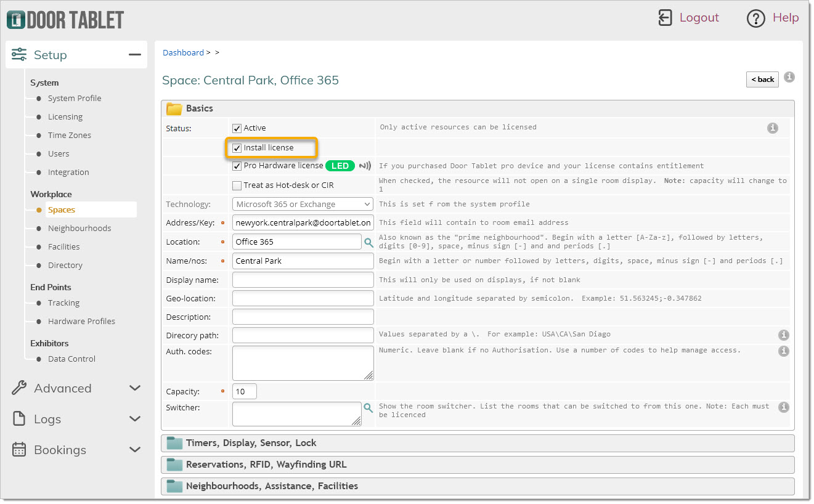Click the Switcher text area
Image resolution: width=814 pixels, height=504 pixels.
(x=297, y=414)
